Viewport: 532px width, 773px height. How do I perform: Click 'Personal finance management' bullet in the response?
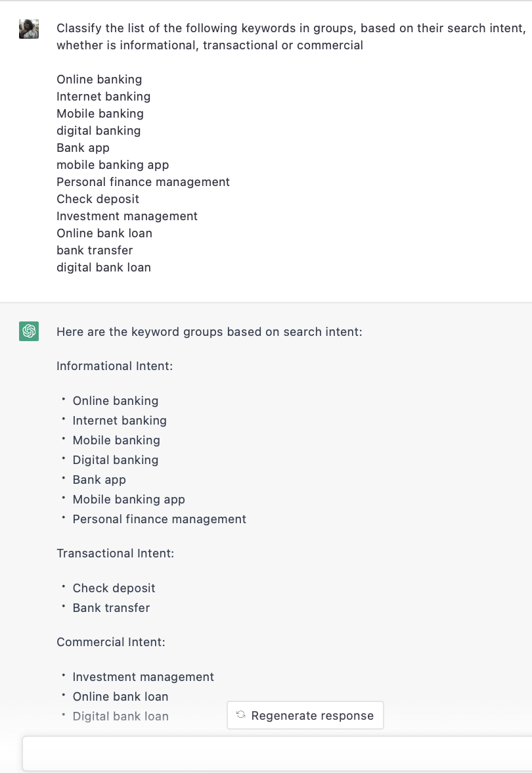click(x=159, y=519)
